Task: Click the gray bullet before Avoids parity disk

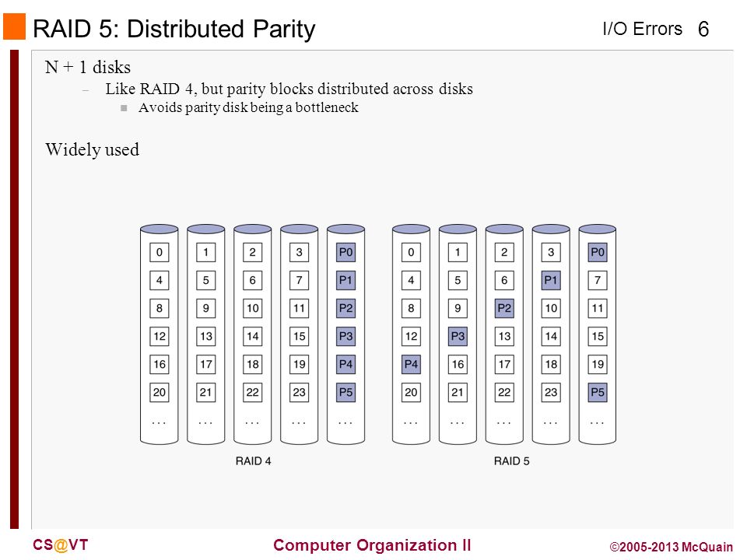Action: pyautogui.click(x=124, y=108)
